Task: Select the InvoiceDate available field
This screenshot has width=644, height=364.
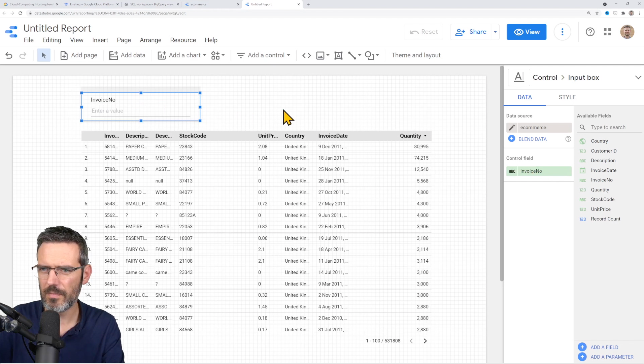Action: click(x=604, y=170)
